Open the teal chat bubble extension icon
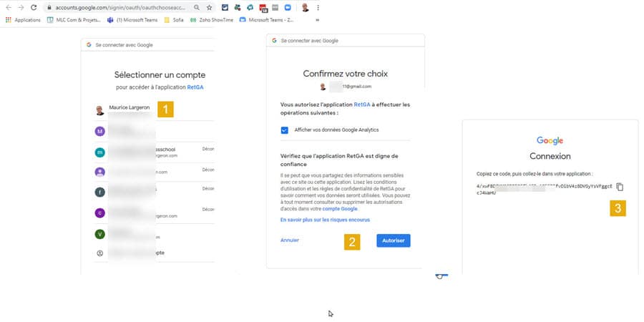644x322 pixels. point(250,7)
